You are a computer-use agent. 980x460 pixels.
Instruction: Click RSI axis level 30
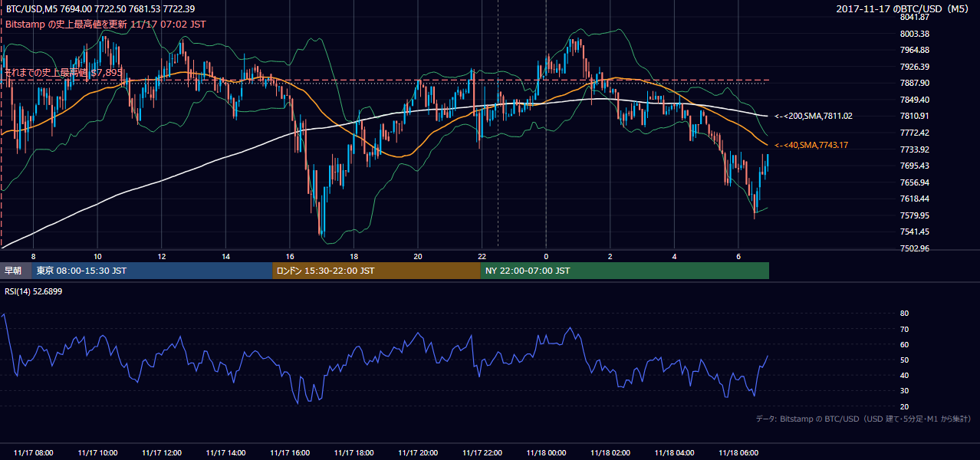click(904, 391)
